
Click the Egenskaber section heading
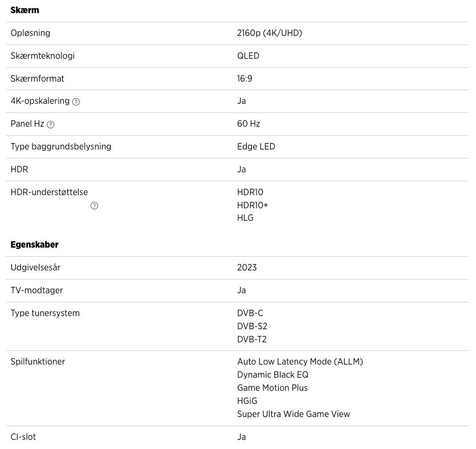34,244
